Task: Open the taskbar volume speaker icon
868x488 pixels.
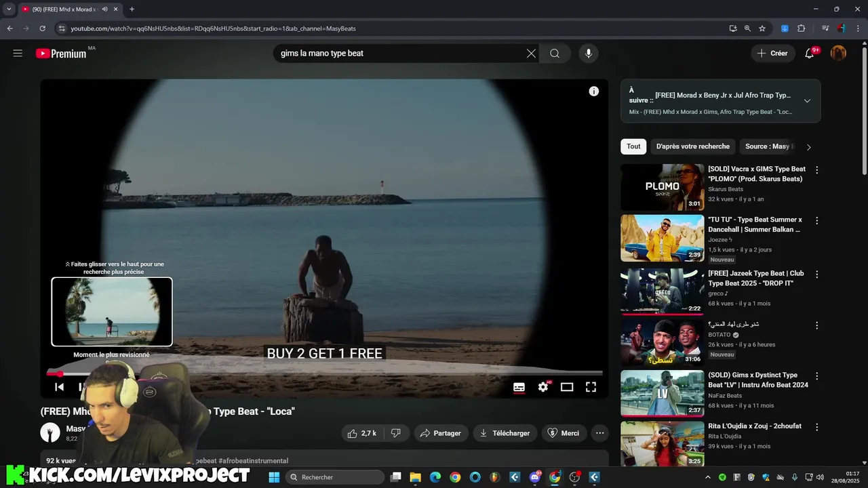Action: click(x=820, y=477)
